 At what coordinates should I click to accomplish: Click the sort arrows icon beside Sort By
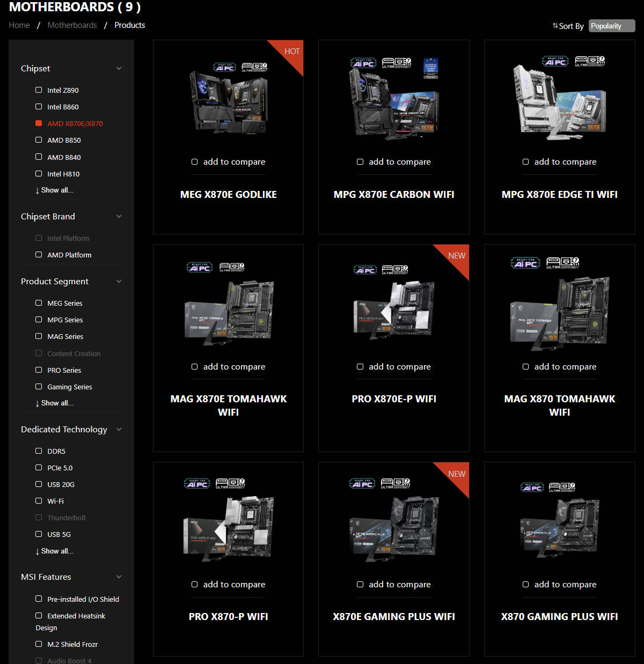pos(555,26)
